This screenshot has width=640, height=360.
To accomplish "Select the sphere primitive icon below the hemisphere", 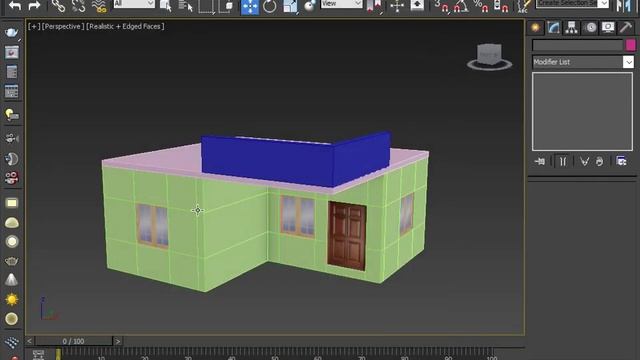I will (x=11, y=242).
